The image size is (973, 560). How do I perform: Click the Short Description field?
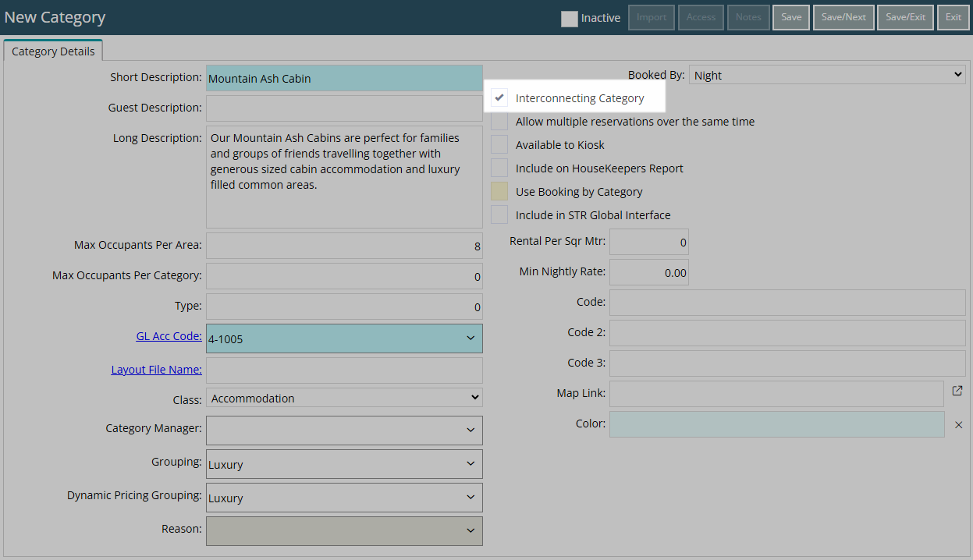click(x=344, y=78)
